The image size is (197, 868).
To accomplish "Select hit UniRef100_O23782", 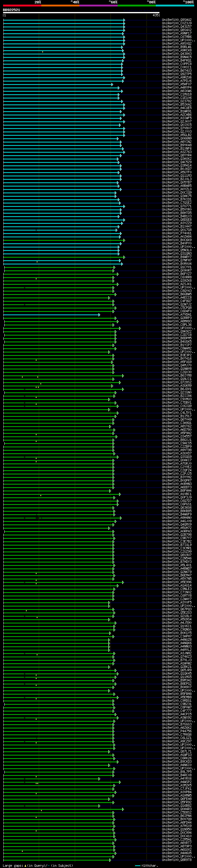I will pyautogui.click(x=177, y=101).
